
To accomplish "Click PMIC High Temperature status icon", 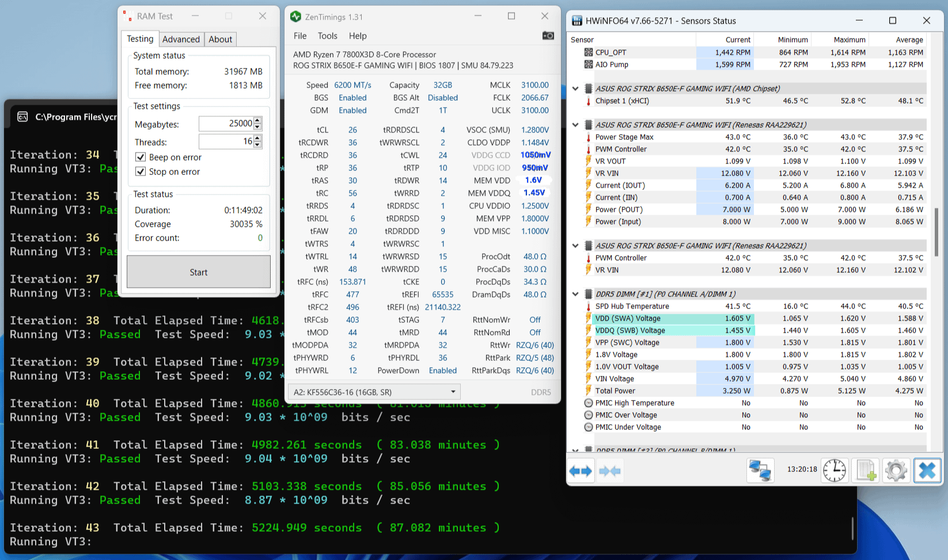I will coord(589,403).
